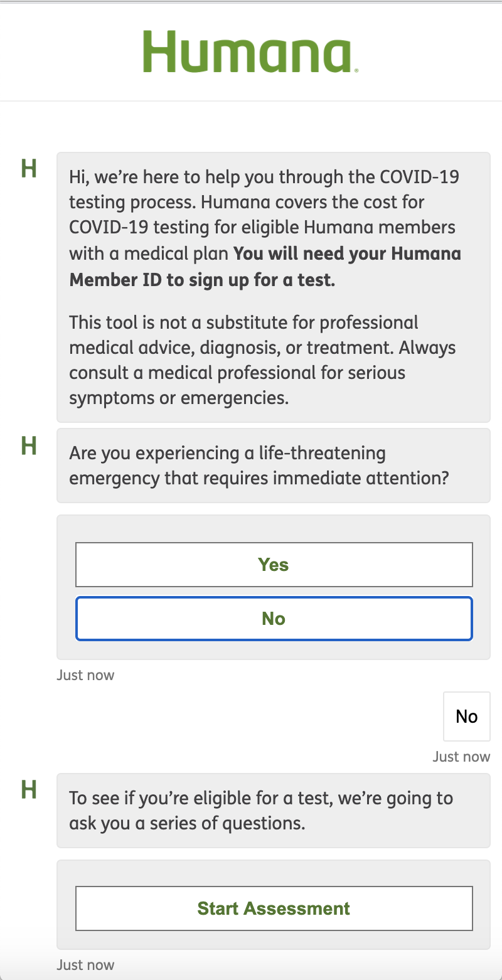The width and height of the screenshot is (502, 980).
Task: Select the emergency question message bubble
Action: pyautogui.click(x=273, y=465)
